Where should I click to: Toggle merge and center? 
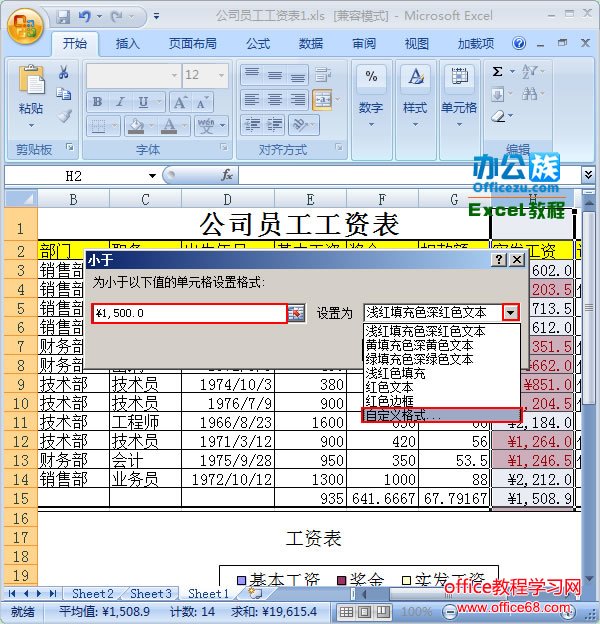[323, 99]
